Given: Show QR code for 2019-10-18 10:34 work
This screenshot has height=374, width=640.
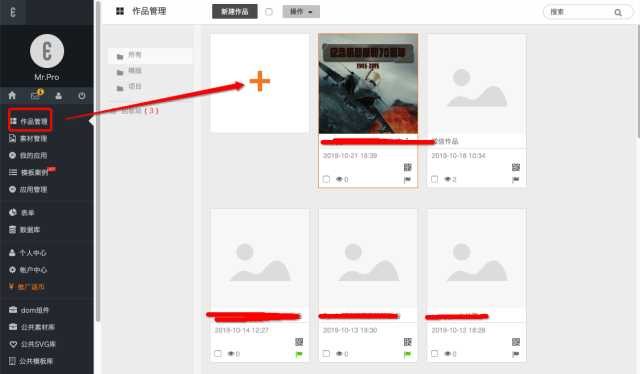Looking at the screenshot, I should 516,167.
